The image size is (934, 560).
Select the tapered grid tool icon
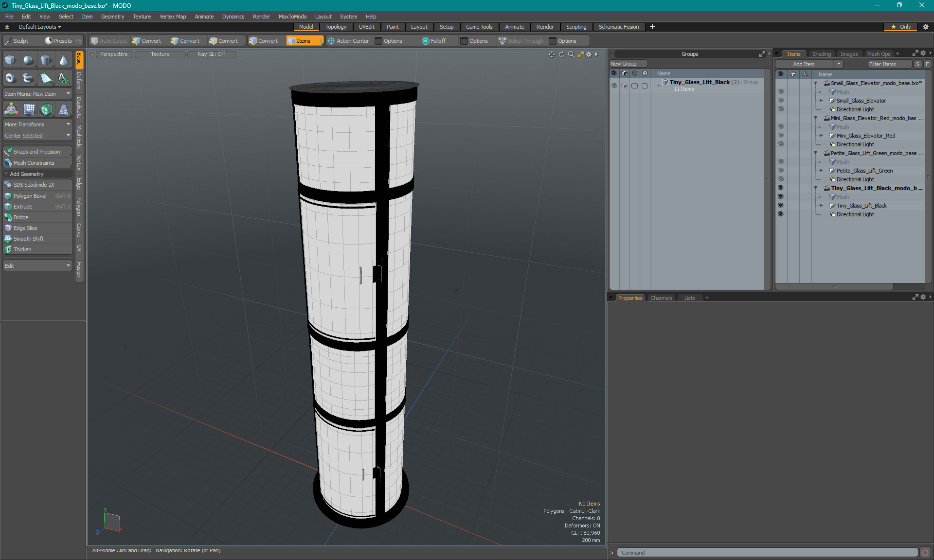click(x=64, y=110)
